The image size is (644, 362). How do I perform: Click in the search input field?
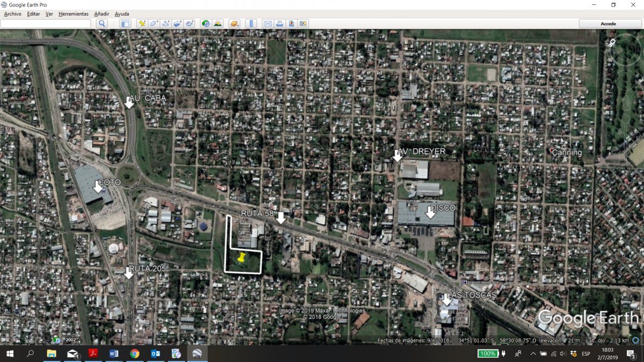[45, 24]
